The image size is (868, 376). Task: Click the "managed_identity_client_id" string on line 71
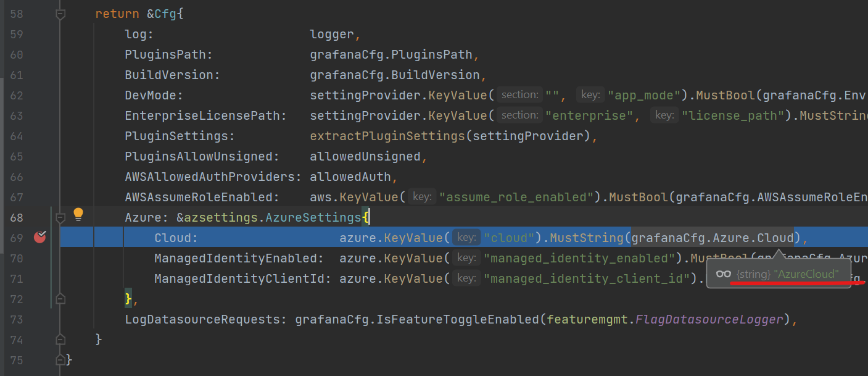585,278
